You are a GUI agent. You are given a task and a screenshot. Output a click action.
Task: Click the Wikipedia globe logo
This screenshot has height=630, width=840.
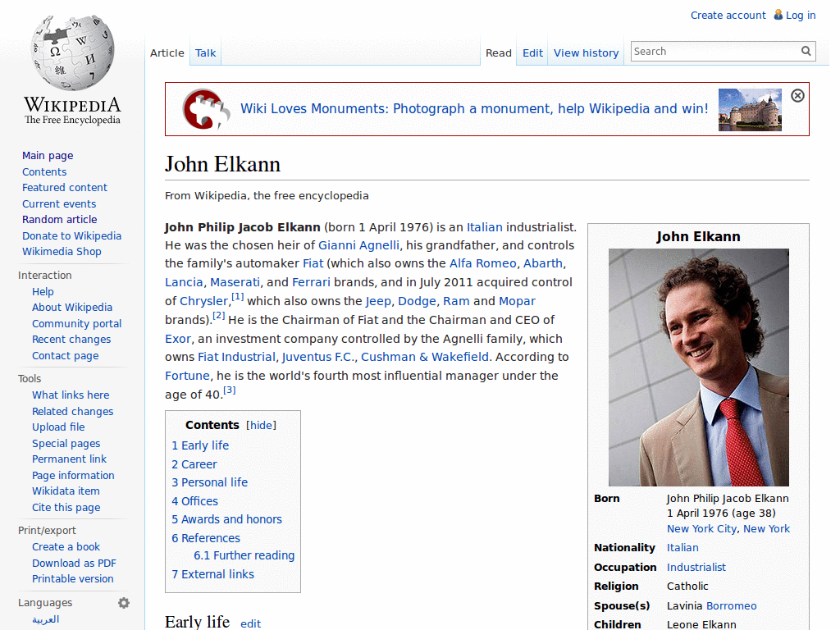(x=72, y=52)
